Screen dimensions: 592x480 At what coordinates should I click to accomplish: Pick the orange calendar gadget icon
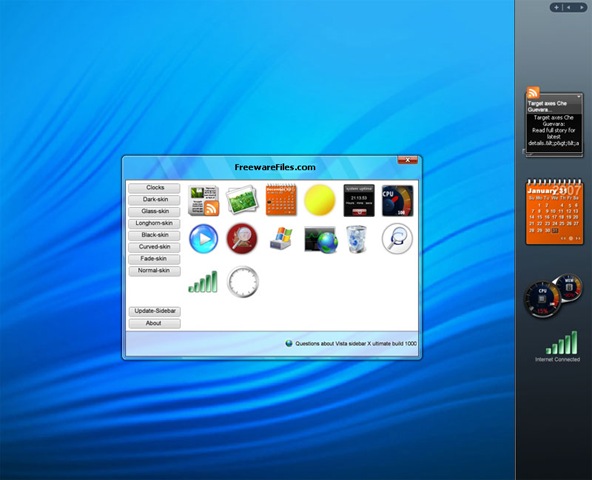281,200
